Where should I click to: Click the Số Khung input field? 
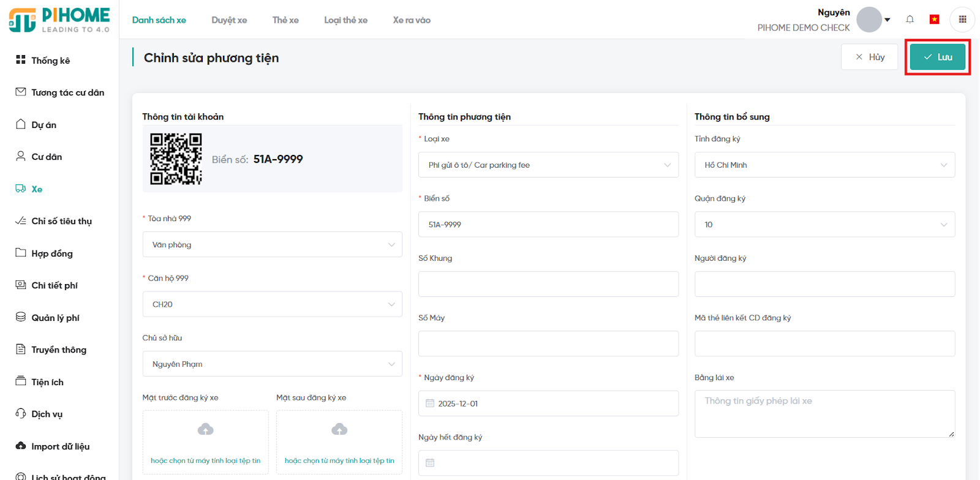click(548, 284)
